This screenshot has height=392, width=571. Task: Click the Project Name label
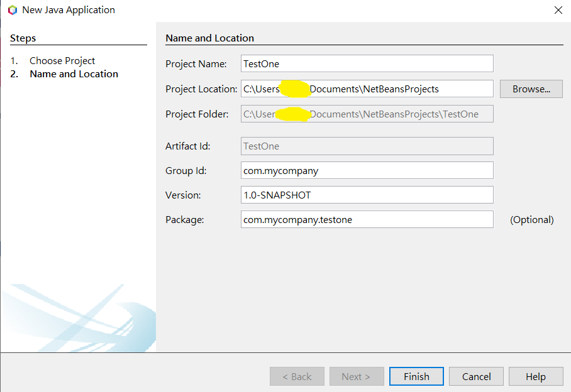pos(196,64)
